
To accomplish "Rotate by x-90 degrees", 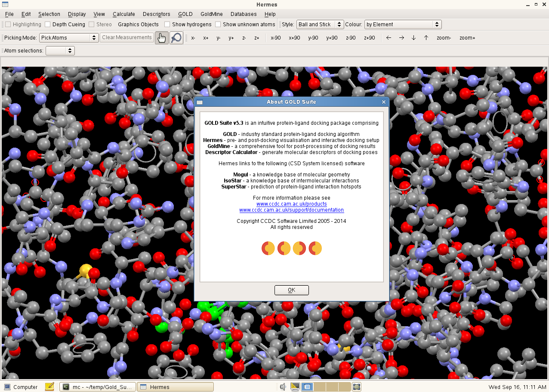I will tap(276, 38).
